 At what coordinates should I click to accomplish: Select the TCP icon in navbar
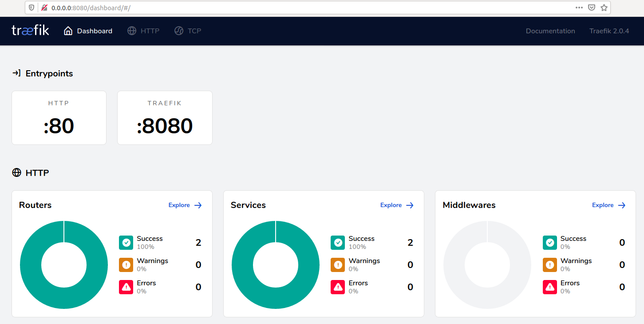(x=179, y=31)
